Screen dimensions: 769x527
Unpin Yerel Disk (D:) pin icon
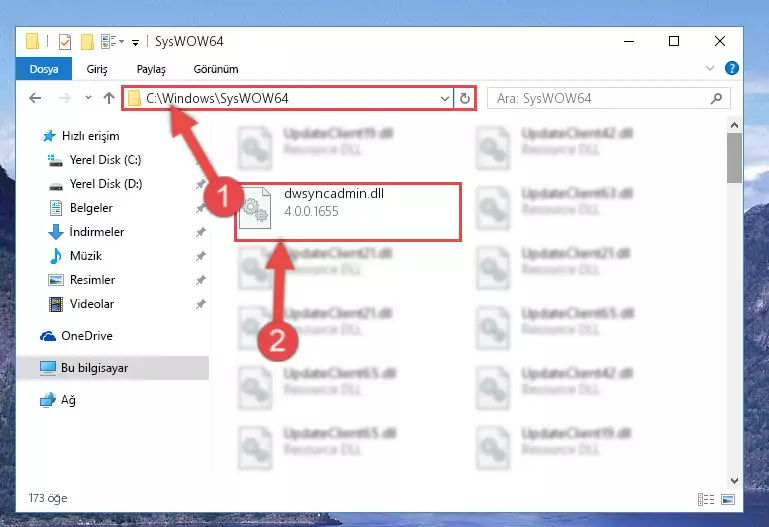[x=200, y=184]
